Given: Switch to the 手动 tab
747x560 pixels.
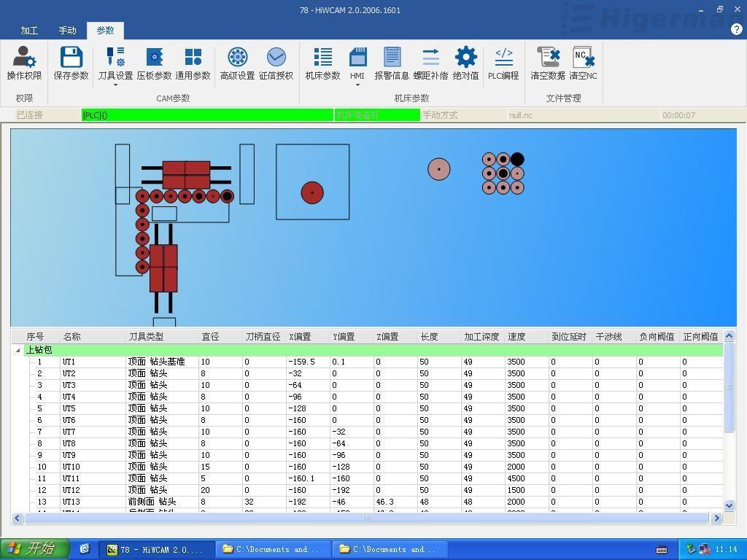Looking at the screenshot, I should 67,31.
